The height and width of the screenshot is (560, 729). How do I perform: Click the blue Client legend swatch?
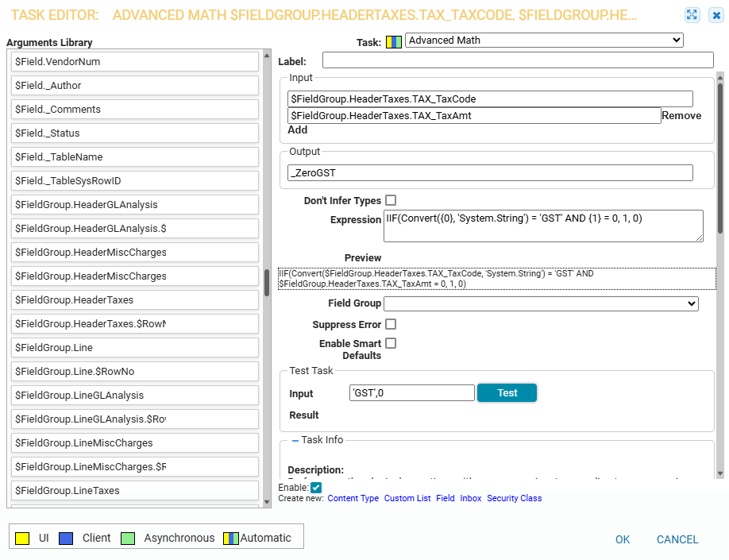pyautogui.click(x=66, y=538)
